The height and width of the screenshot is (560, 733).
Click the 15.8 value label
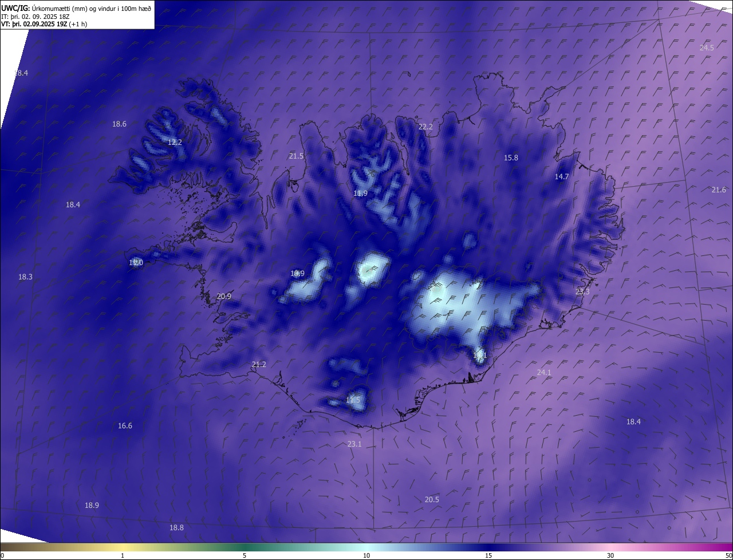tap(511, 157)
